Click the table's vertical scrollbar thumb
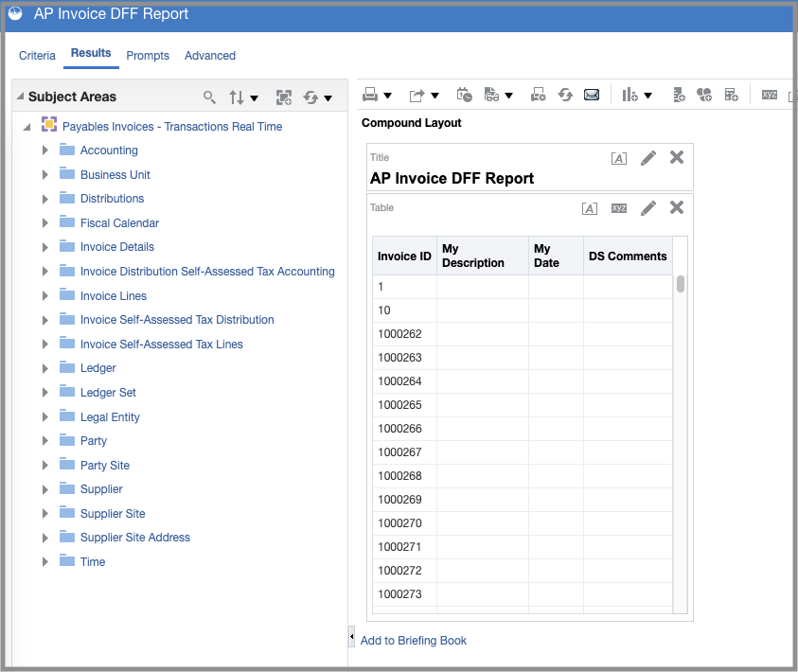This screenshot has height=672, width=798. tap(681, 284)
